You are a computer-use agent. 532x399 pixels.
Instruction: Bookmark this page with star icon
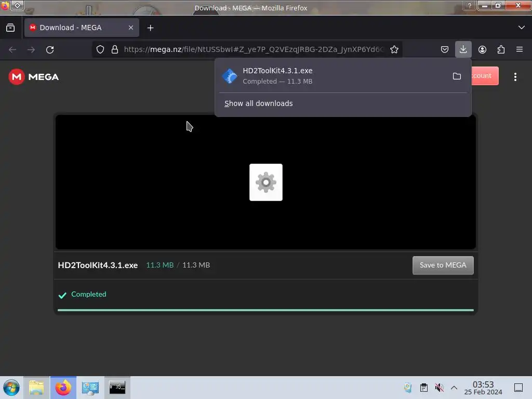pos(394,49)
